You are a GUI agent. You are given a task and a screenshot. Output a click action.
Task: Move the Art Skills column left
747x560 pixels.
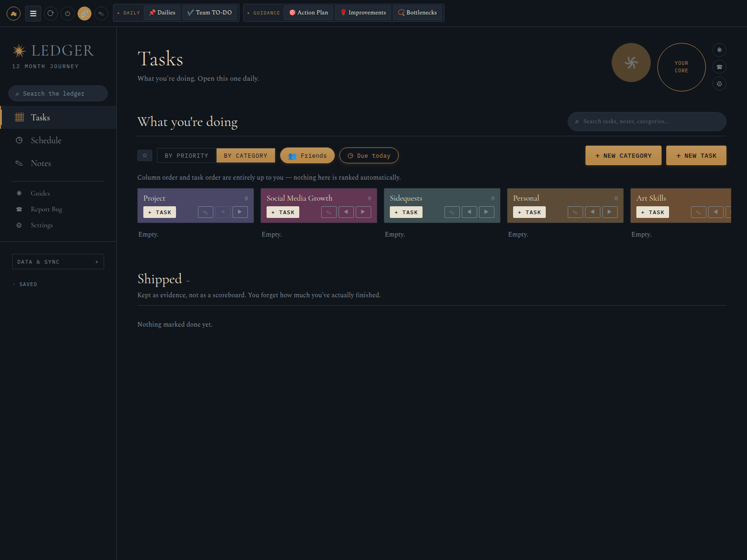[x=716, y=212]
